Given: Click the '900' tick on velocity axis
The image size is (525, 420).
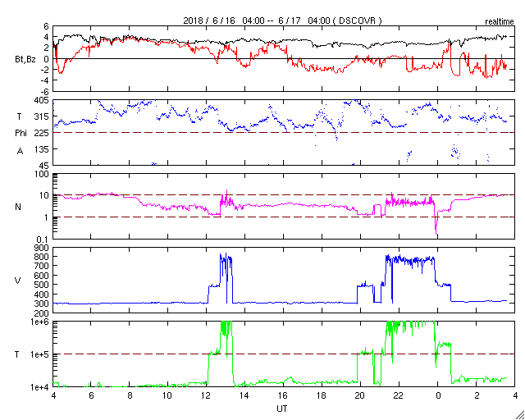Looking at the screenshot, I should point(43,248).
